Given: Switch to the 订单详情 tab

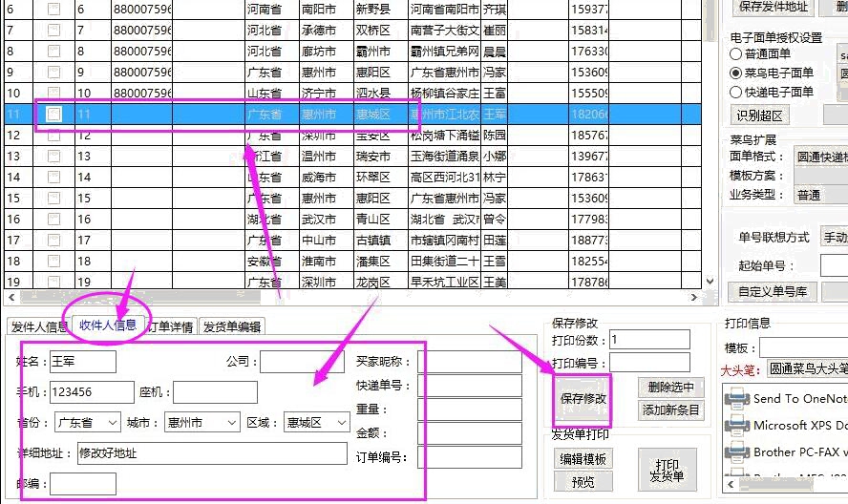Looking at the screenshot, I should [172, 326].
